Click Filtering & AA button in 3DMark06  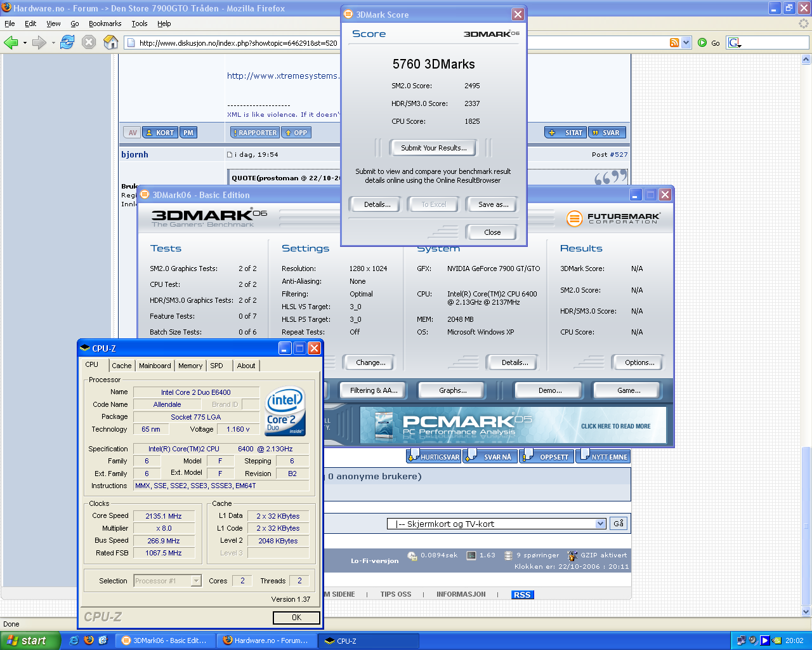tap(374, 390)
